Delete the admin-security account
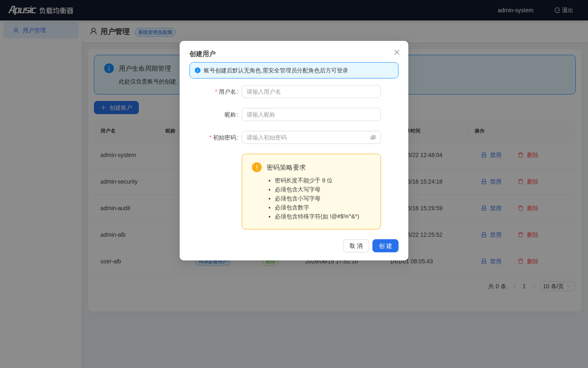 click(x=528, y=182)
